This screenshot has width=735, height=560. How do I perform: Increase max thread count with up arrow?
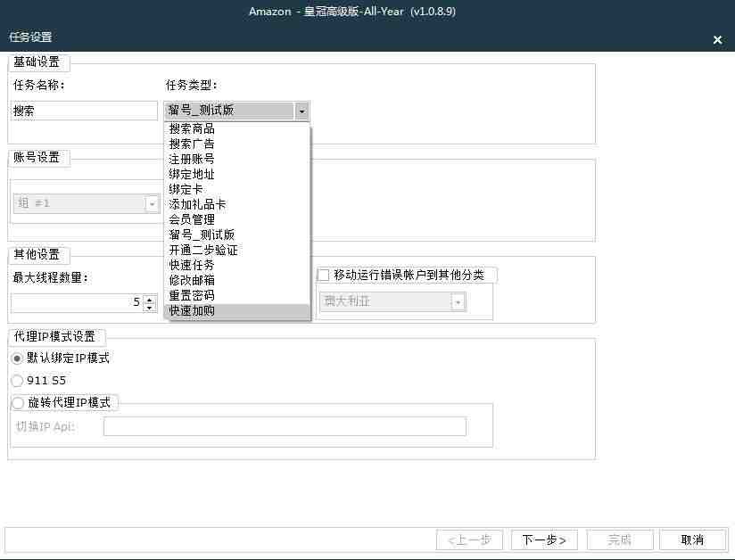click(x=150, y=299)
